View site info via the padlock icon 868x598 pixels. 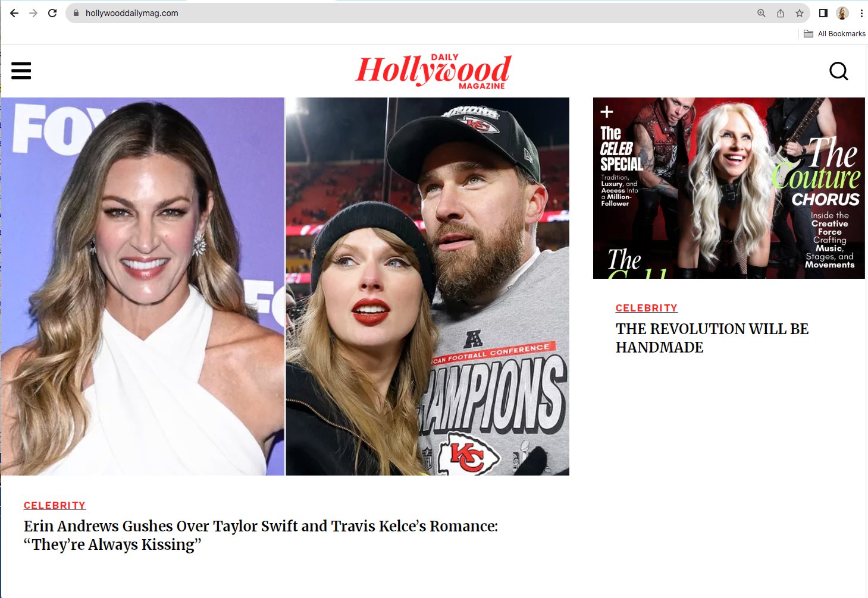pyautogui.click(x=76, y=13)
